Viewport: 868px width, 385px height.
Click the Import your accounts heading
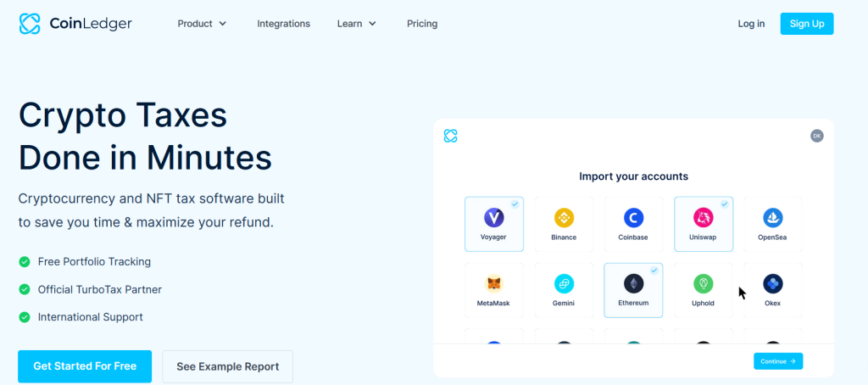633,176
